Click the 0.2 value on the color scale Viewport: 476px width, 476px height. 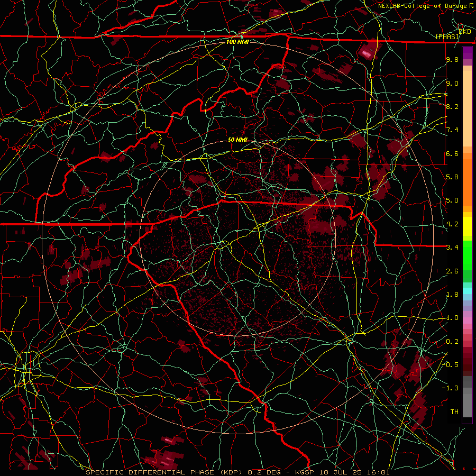click(x=452, y=342)
